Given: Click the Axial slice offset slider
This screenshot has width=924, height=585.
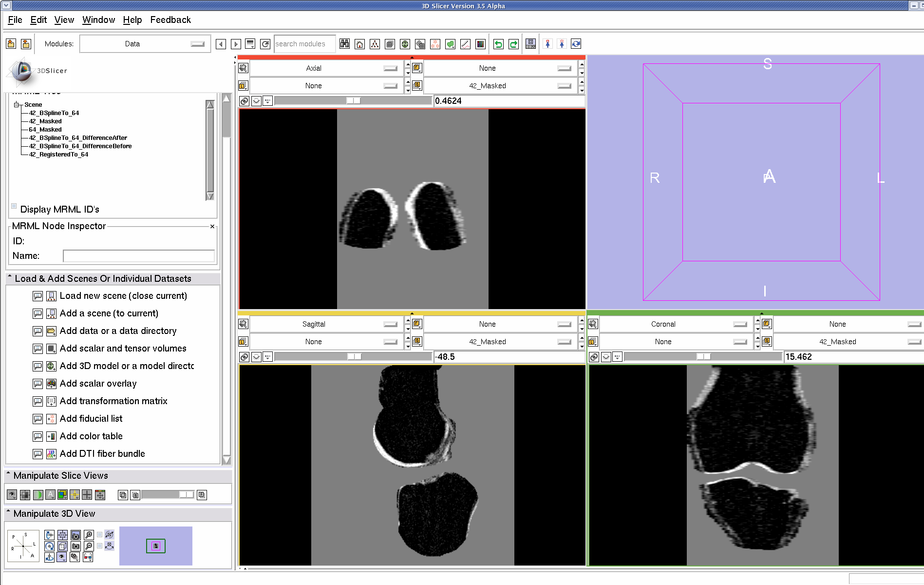Looking at the screenshot, I should coord(353,101).
